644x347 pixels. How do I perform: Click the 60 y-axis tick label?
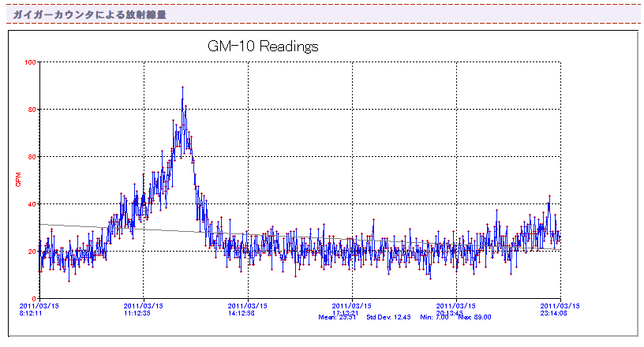32,157
